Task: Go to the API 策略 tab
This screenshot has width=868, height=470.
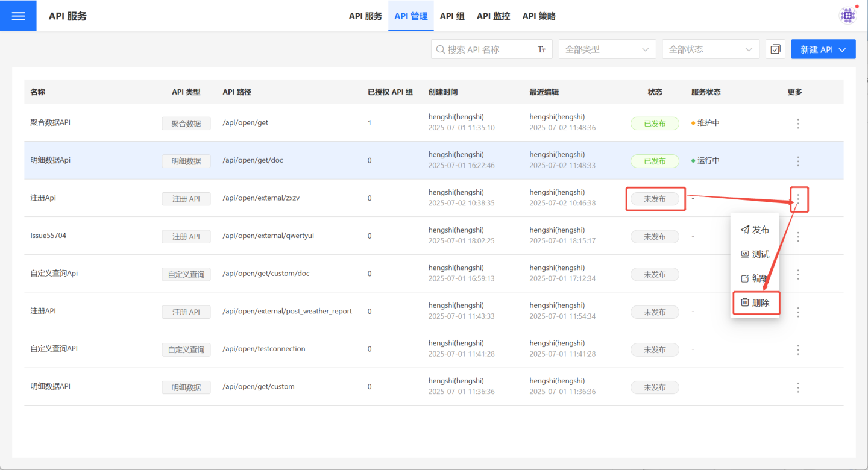Action: [x=539, y=16]
